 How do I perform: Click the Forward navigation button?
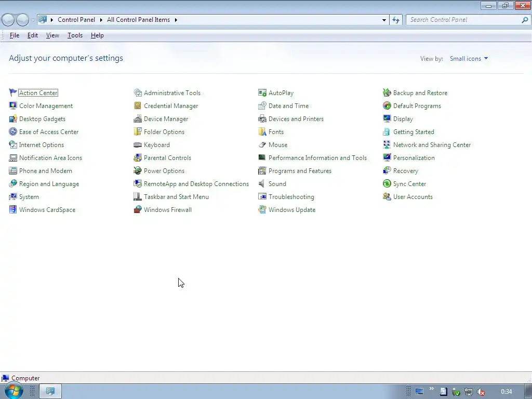pos(23,20)
